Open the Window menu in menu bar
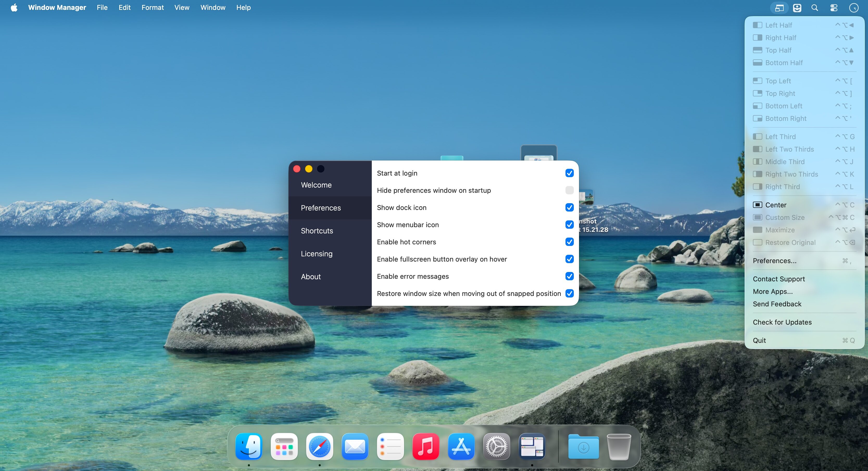 point(213,7)
